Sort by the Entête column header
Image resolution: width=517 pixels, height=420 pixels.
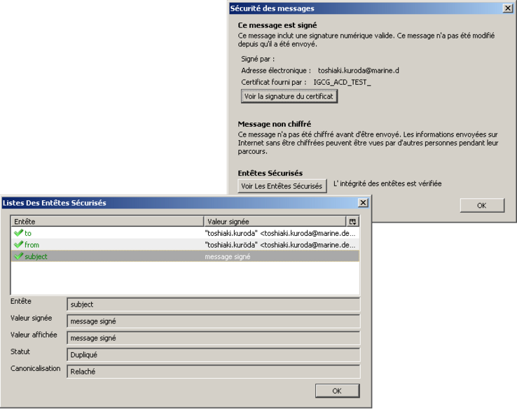[107, 221]
